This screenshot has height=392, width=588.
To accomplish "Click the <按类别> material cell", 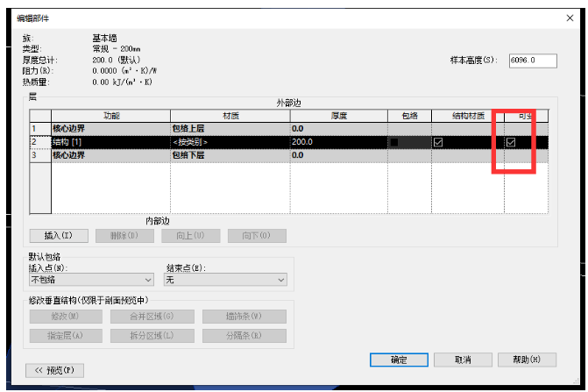I will click(230, 142).
